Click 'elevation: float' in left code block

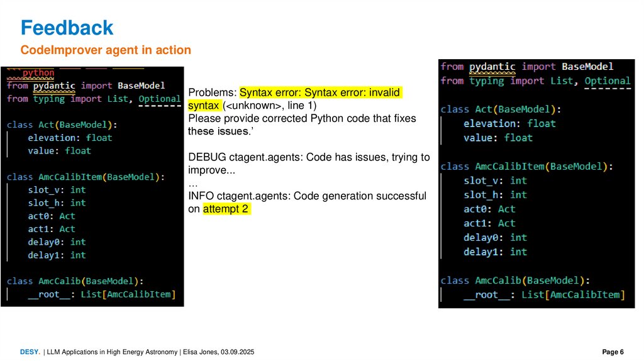point(70,138)
